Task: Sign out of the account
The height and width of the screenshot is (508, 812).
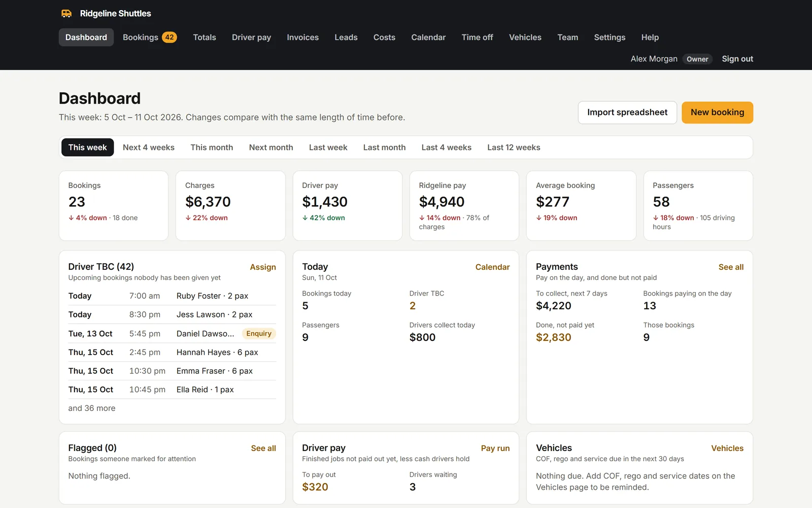Action: 737,59
